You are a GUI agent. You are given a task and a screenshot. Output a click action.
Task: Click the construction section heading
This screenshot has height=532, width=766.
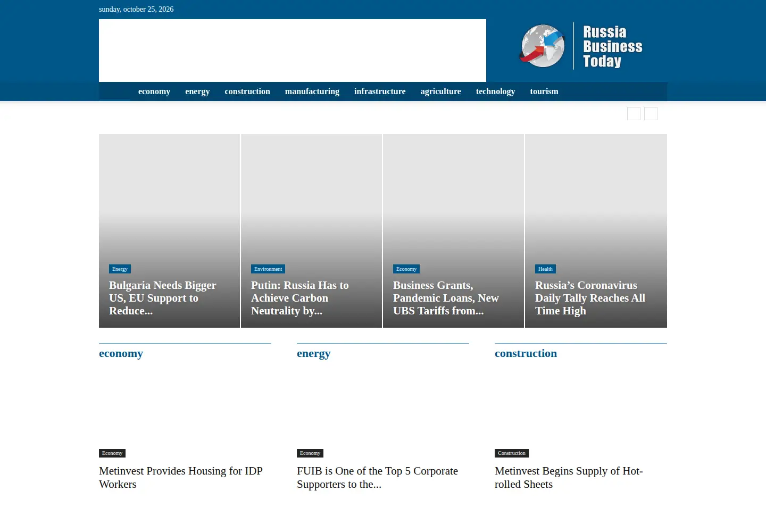click(526, 353)
